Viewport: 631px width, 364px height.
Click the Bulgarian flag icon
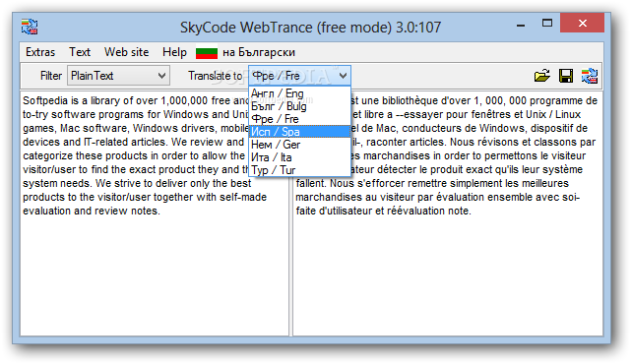pyautogui.click(x=207, y=52)
